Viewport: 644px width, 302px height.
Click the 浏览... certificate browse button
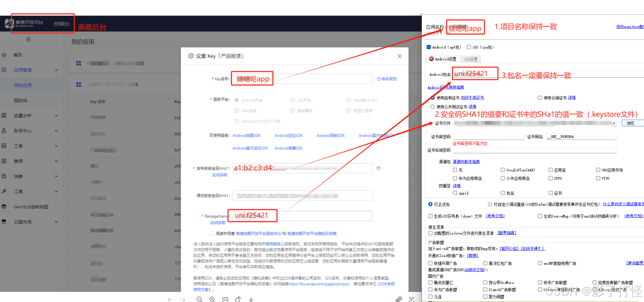pyautogui.click(x=633, y=123)
